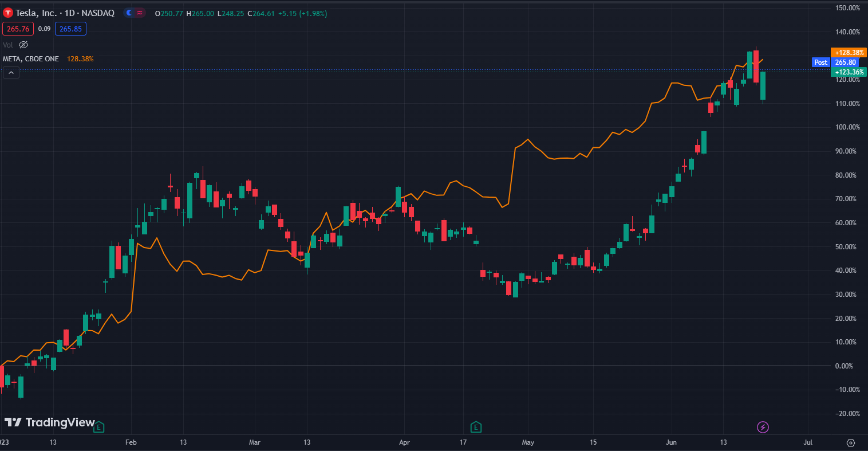Click the purple lightning marker on the time axis
This screenshot has width=868, height=451.
coord(763,427)
